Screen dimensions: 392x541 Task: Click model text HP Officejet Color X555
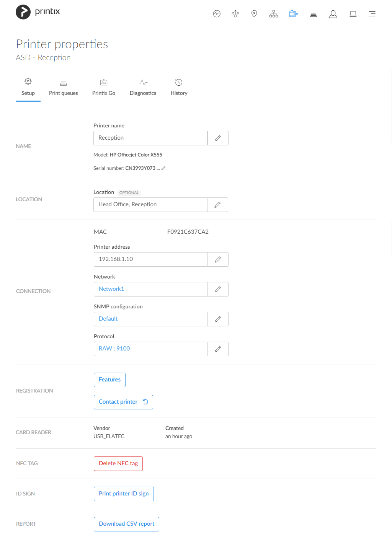point(136,155)
